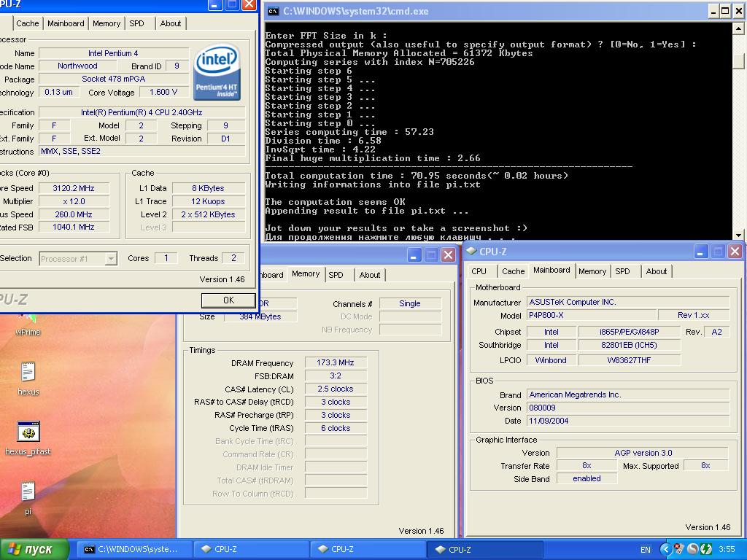
Task: Launch the hexus_pifast desktop icon
Action: (28, 438)
